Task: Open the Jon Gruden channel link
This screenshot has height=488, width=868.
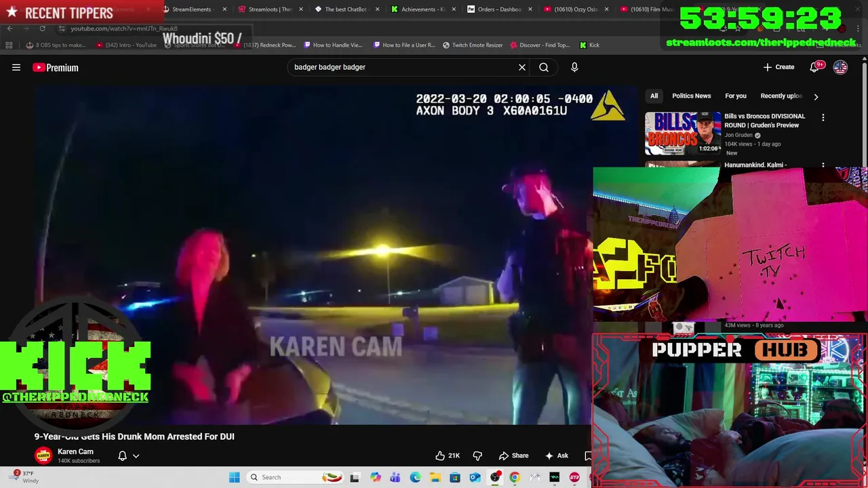Action: pyautogui.click(x=738, y=135)
